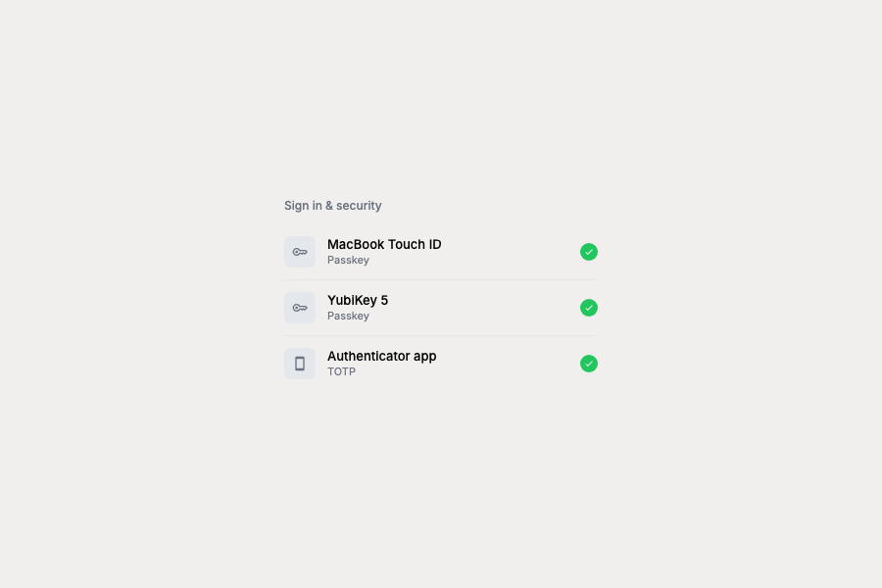Open the Sign in & security section
The height and width of the screenshot is (588, 882).
click(332, 205)
